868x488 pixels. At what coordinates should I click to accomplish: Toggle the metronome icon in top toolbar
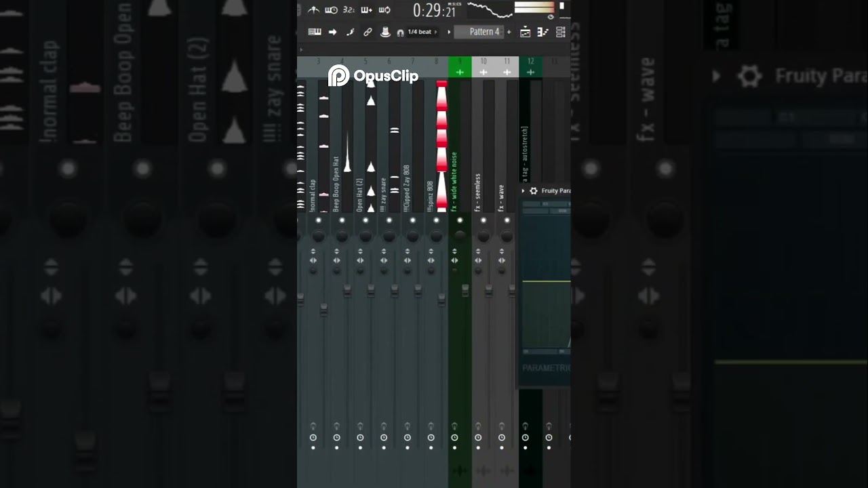click(313, 10)
